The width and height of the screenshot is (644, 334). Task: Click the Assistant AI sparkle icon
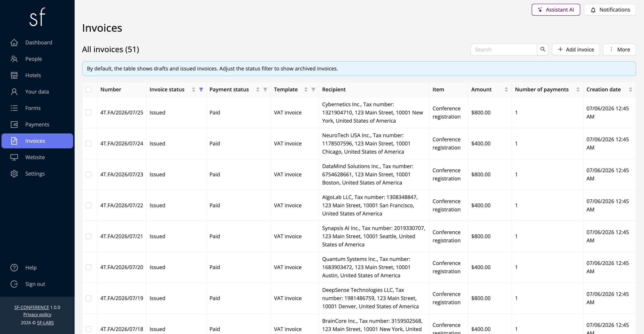(x=540, y=10)
